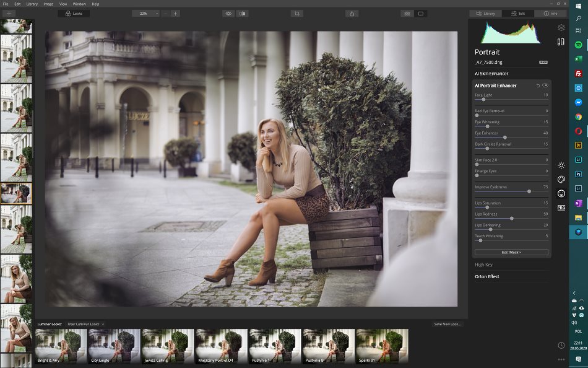This screenshot has height=368, width=588.
Task: Reset AI Portrait Enhancer settings
Action: (538, 85)
